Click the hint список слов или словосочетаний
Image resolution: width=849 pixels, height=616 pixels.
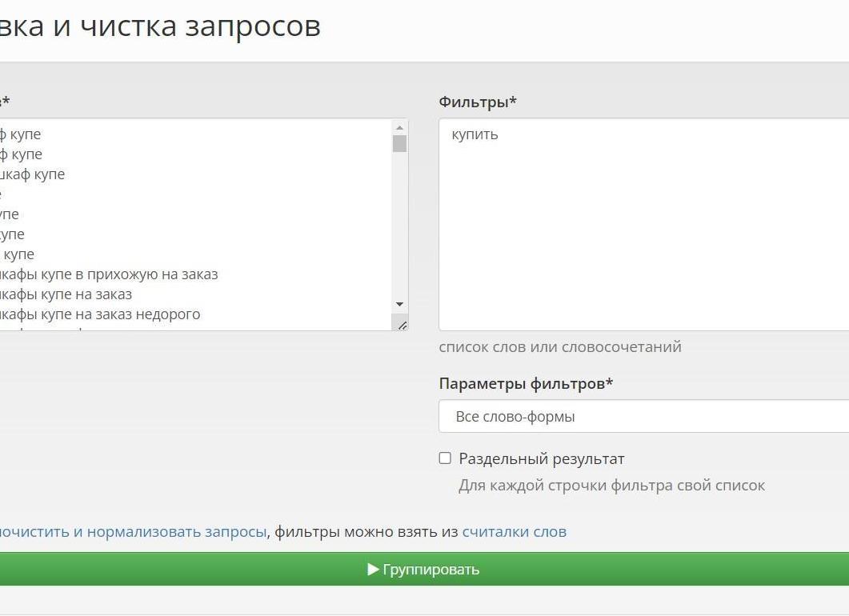[x=560, y=347]
